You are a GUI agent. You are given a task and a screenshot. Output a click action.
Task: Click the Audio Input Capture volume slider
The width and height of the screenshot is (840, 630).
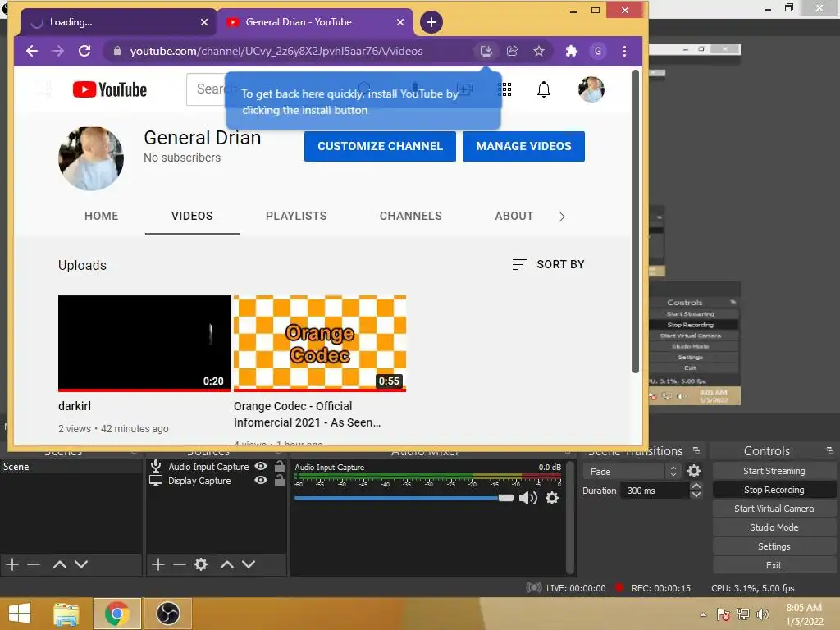(x=404, y=498)
